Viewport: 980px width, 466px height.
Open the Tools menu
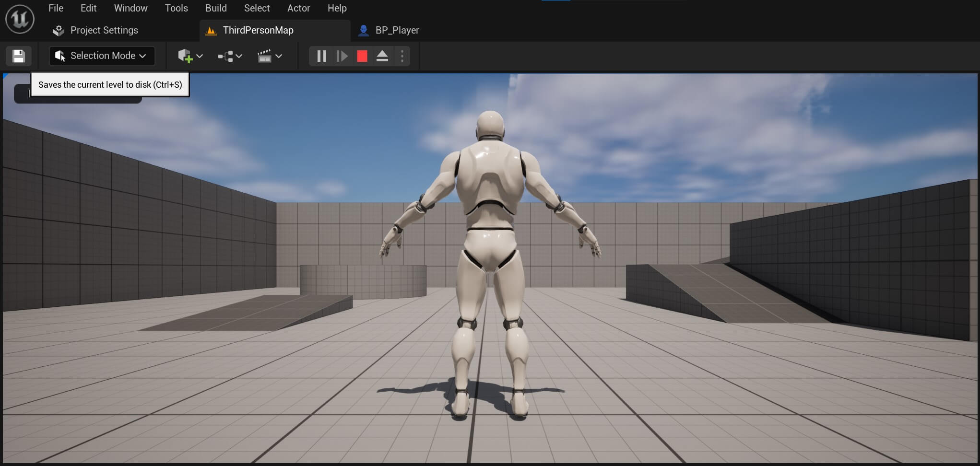click(x=176, y=8)
